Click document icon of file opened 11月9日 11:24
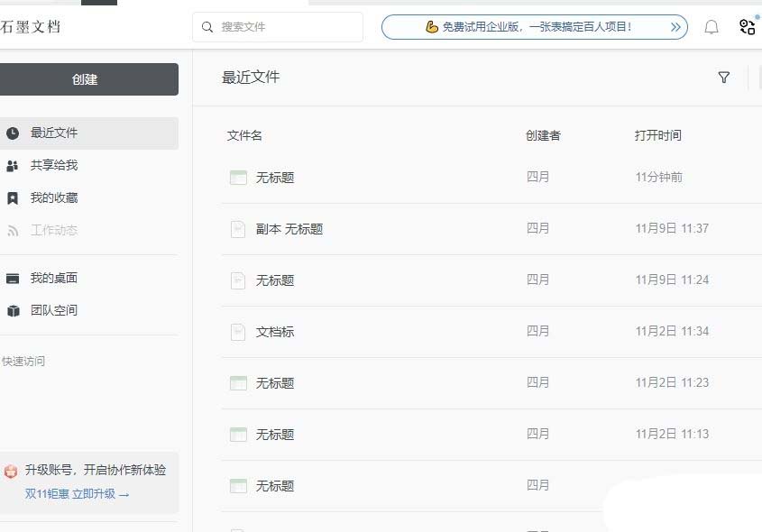The width and height of the screenshot is (762, 532). pyautogui.click(x=238, y=280)
